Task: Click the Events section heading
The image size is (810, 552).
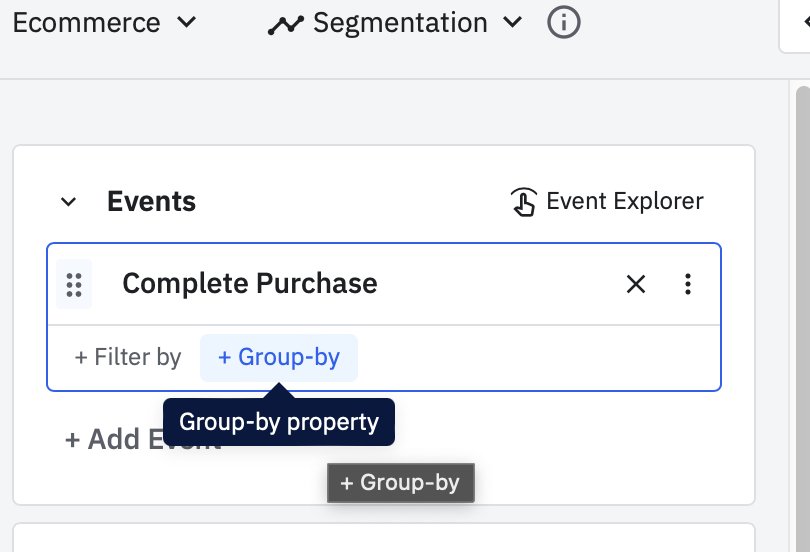Action: click(x=151, y=202)
